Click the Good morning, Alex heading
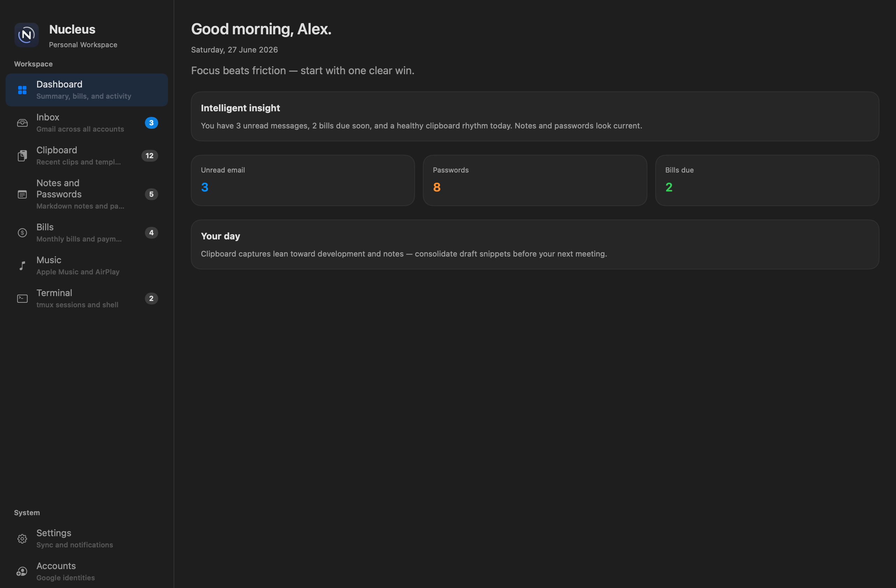The image size is (896, 588). [x=261, y=29]
